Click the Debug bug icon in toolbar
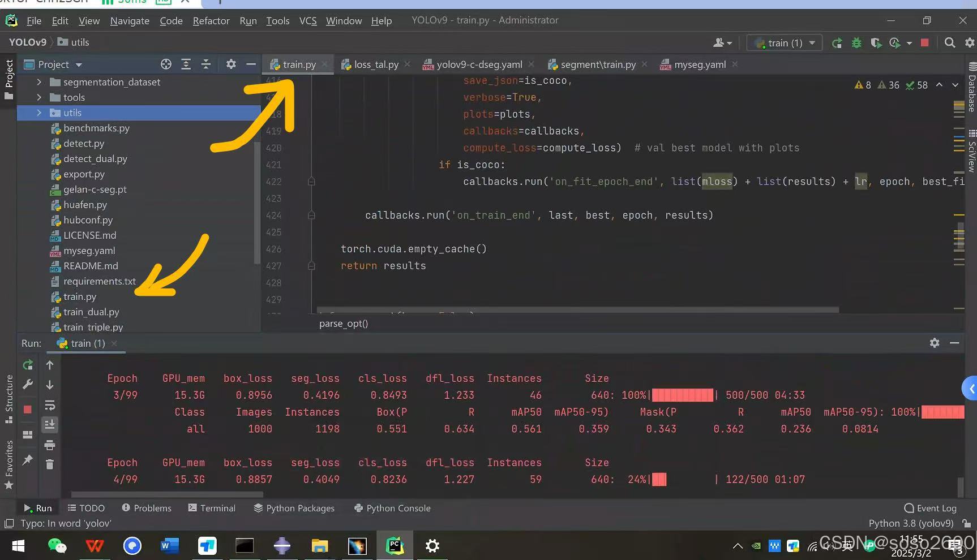The width and height of the screenshot is (977, 560). pyautogui.click(x=856, y=43)
